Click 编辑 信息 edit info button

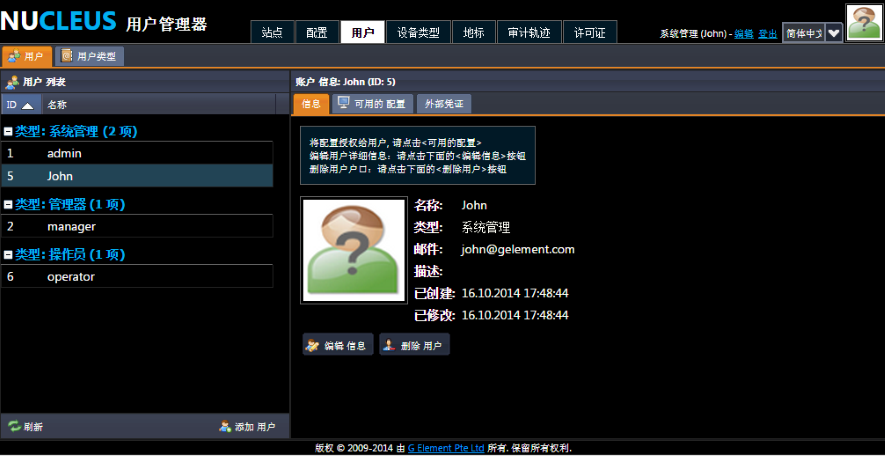tap(338, 345)
